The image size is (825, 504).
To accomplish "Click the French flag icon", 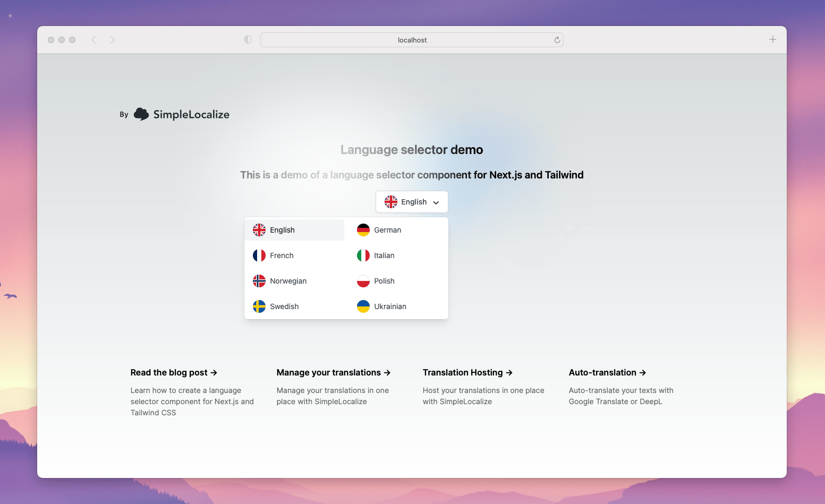I will [x=259, y=255].
